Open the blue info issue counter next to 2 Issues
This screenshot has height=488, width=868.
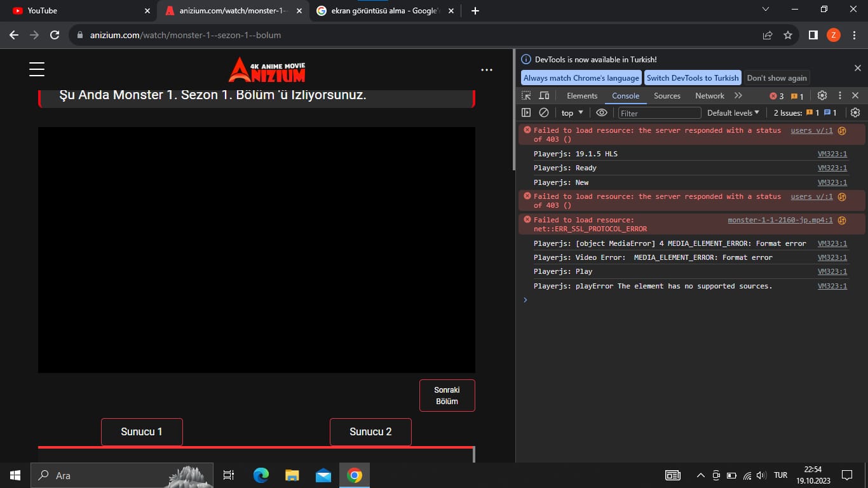click(x=831, y=112)
